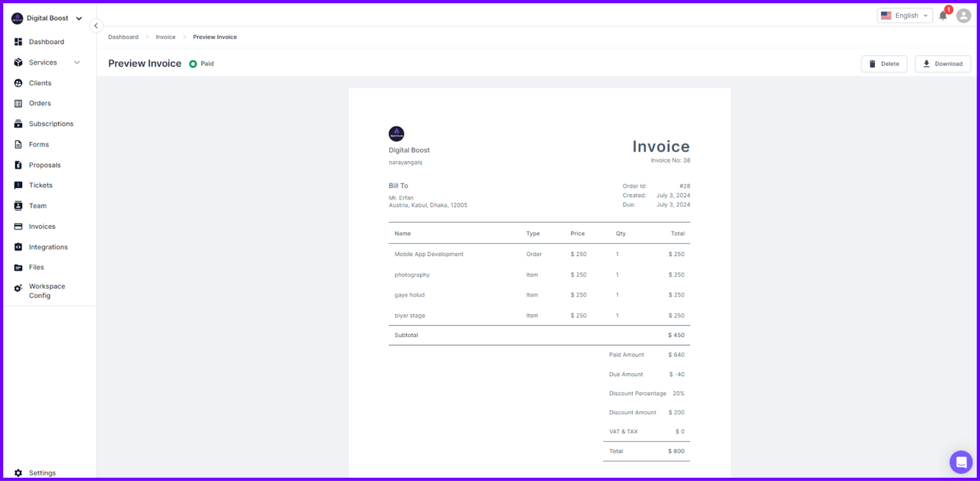This screenshot has height=481, width=980.
Task: Open the Invoices menu item
Action: coord(42,227)
